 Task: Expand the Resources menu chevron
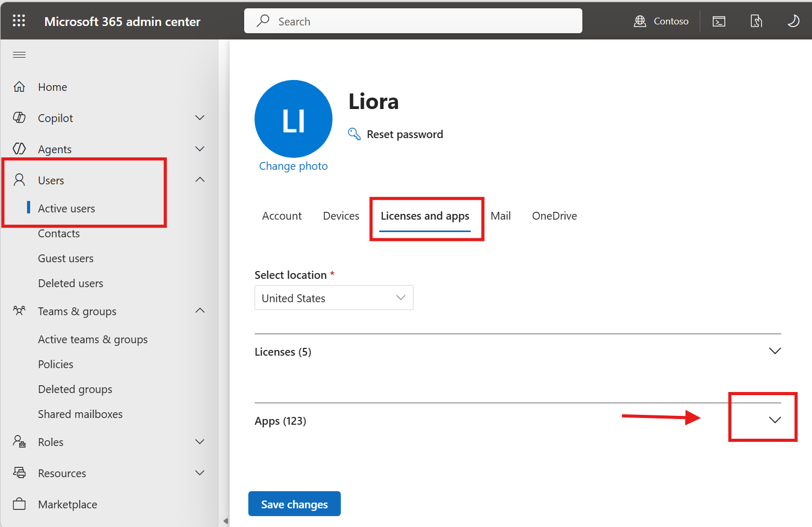click(x=200, y=473)
